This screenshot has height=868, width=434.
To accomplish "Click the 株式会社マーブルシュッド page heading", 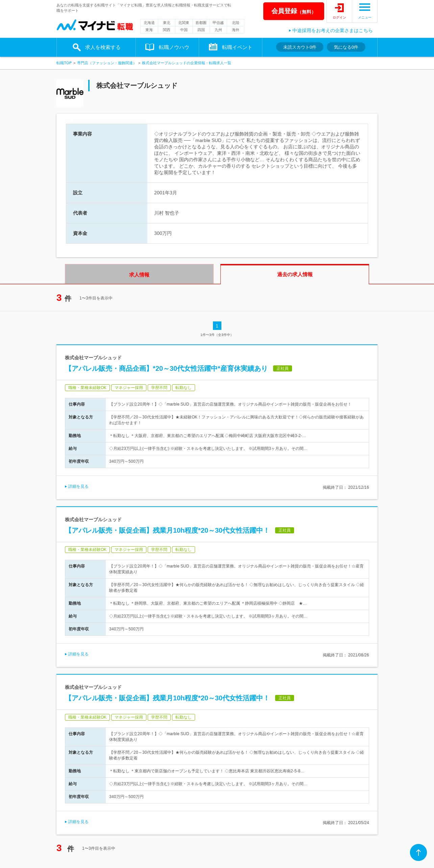I will pos(137,86).
